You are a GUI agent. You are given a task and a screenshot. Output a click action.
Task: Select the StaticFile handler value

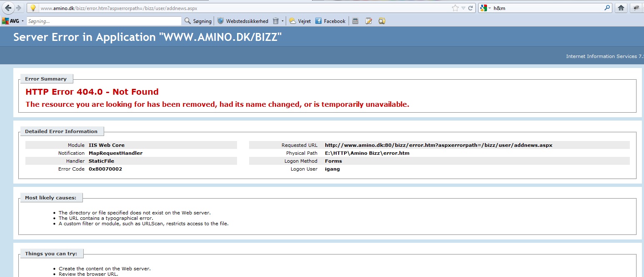pyautogui.click(x=101, y=161)
